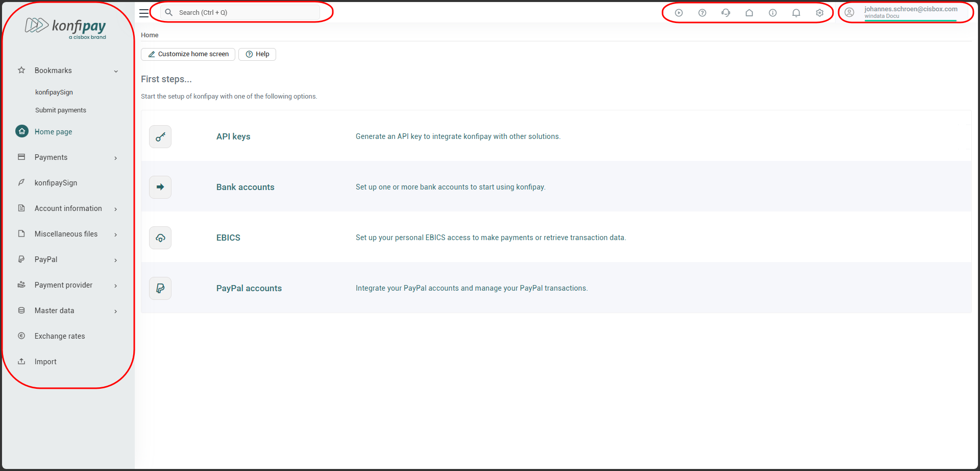This screenshot has width=980, height=471.
Task: Click the user profile avatar icon
Action: coord(849,12)
